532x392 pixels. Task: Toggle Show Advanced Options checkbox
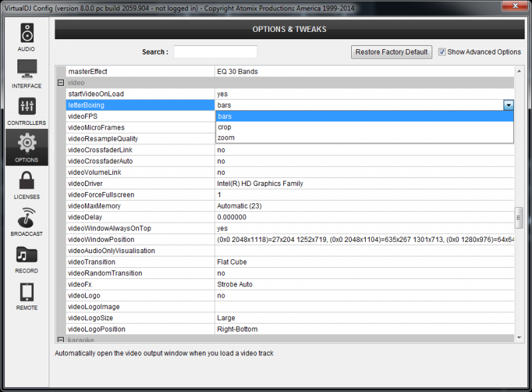[442, 52]
